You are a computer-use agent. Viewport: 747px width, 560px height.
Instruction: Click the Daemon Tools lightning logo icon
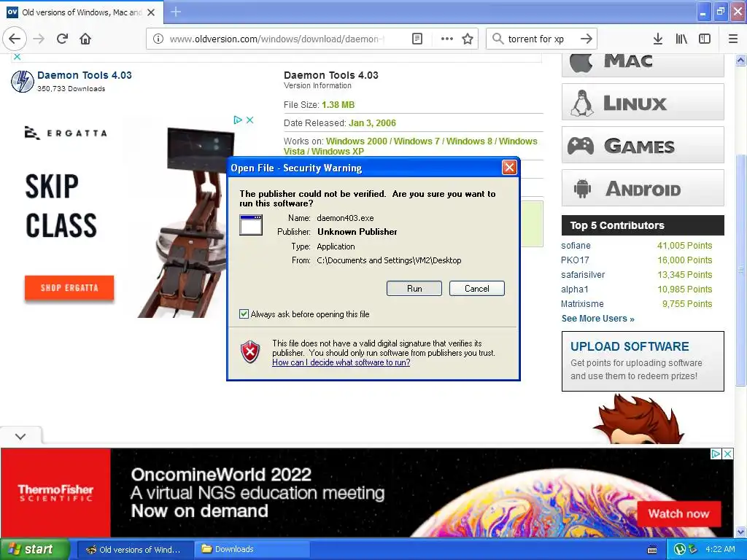click(23, 81)
